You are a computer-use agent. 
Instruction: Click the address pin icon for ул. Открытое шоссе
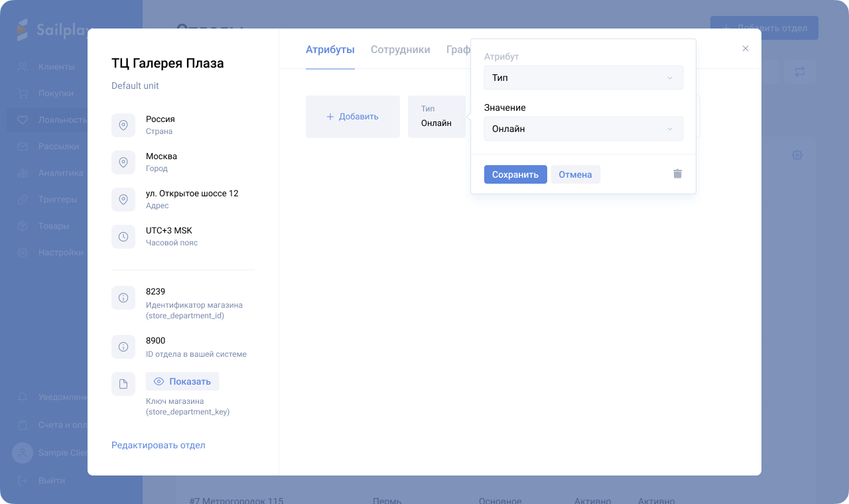[123, 200]
